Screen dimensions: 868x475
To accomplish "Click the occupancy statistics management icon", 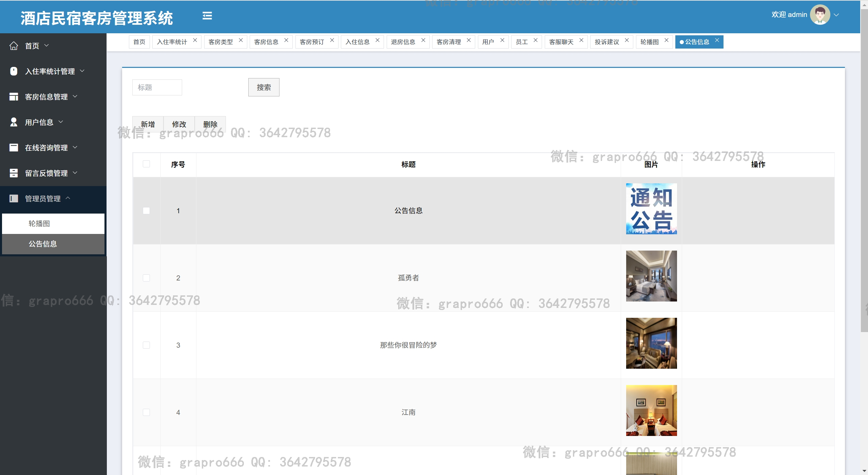I will (x=14, y=71).
